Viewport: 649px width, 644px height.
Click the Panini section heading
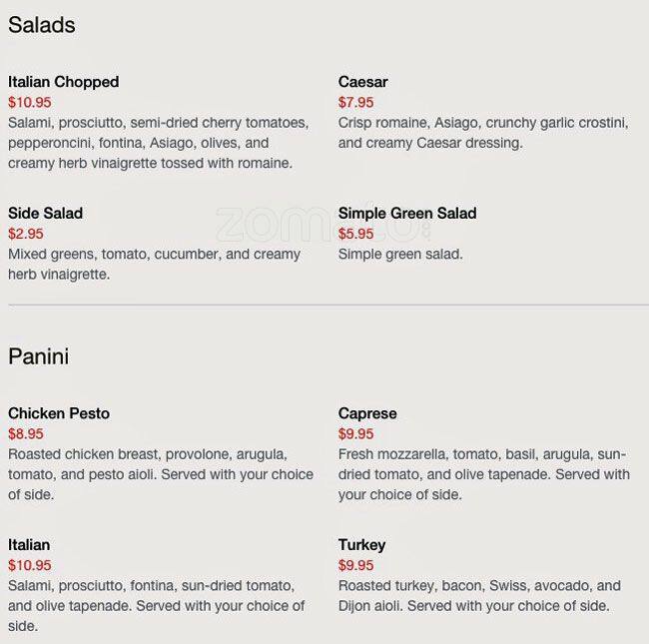(38, 356)
